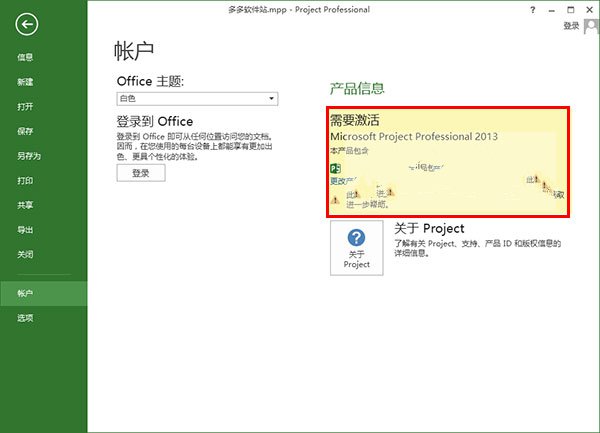Click the 需要激活 heading text
600x433 pixels.
point(355,120)
